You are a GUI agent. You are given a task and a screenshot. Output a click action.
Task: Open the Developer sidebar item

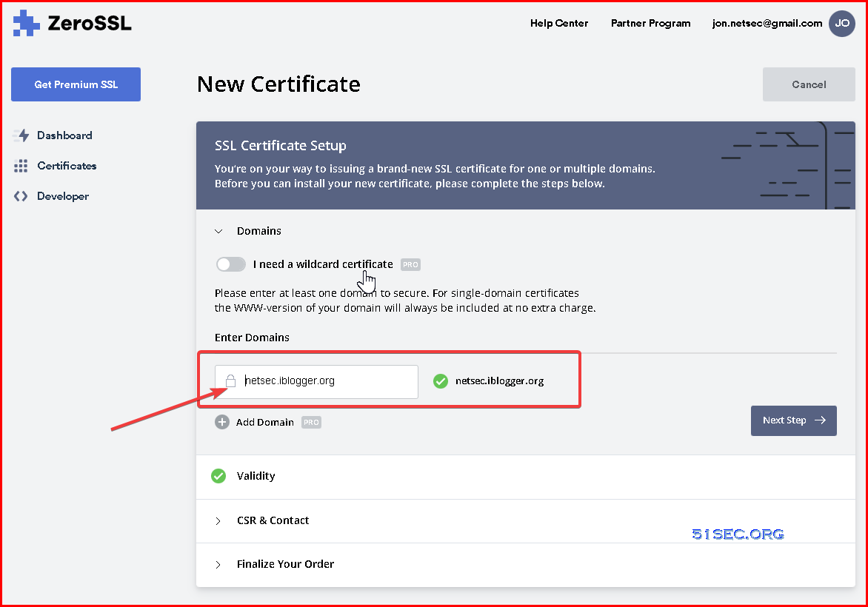[62, 196]
